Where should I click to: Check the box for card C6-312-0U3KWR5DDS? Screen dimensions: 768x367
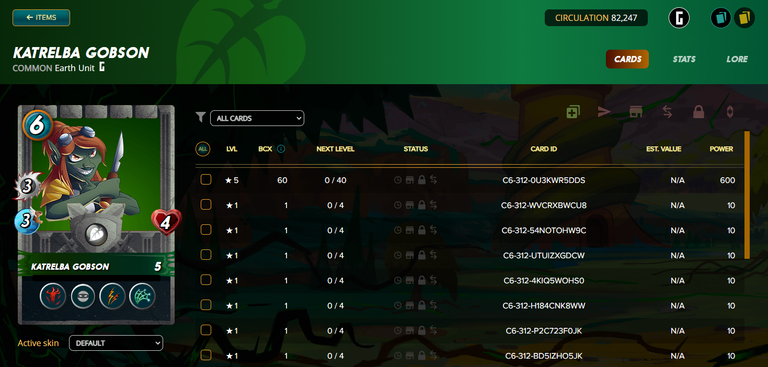pos(206,180)
